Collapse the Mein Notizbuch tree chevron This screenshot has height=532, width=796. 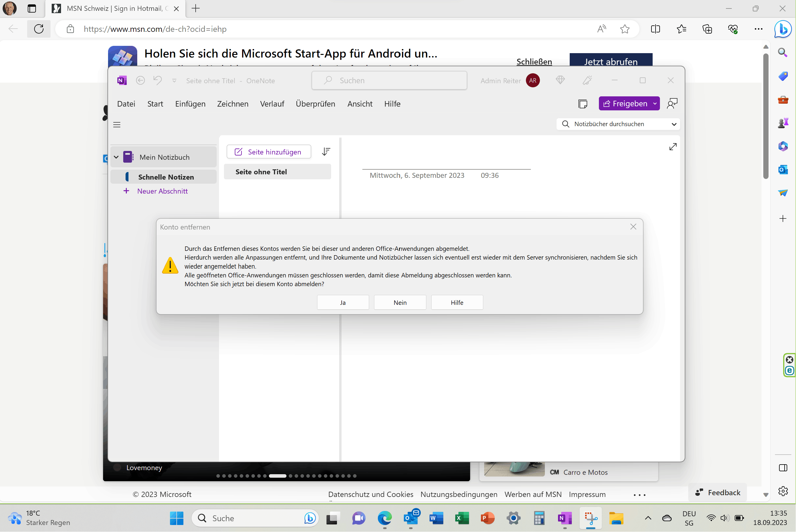116,157
